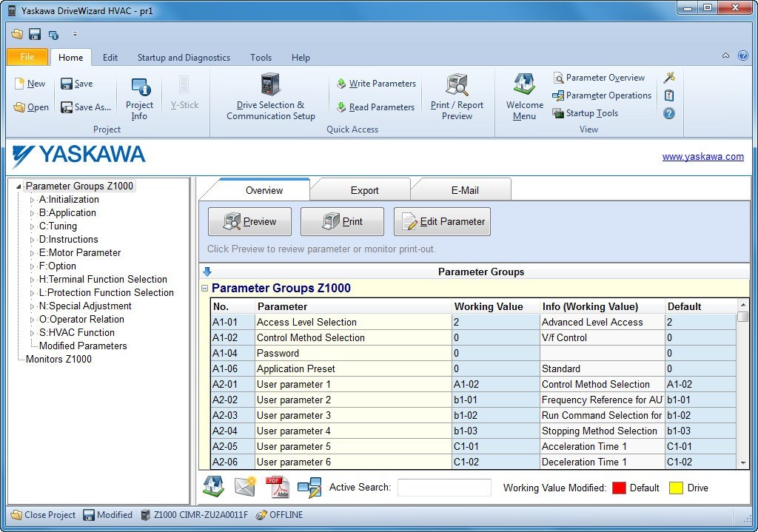Focus the Active Search input field
The image size is (758, 532).
coord(444,488)
